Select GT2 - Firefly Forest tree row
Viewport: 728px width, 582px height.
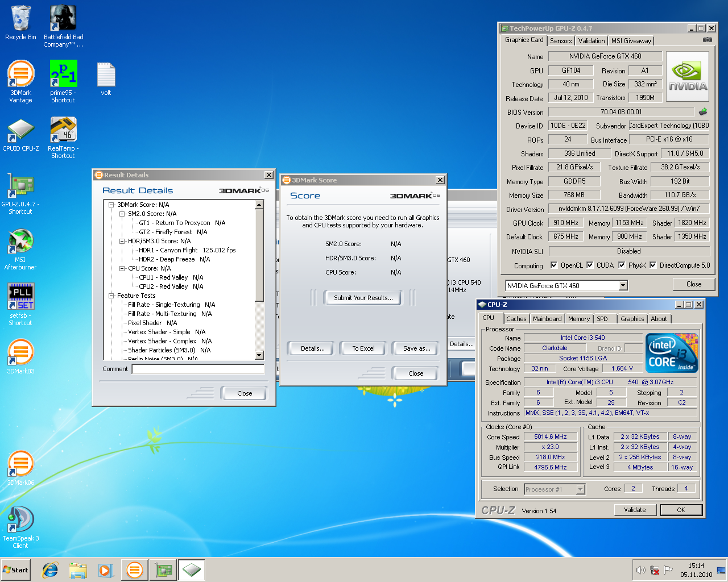point(173,232)
